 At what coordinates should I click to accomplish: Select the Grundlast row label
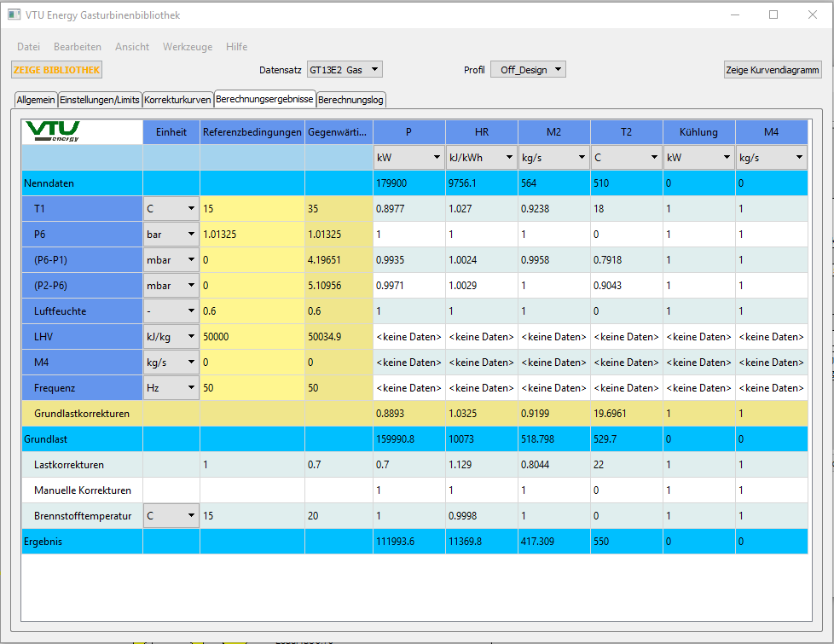pos(82,439)
